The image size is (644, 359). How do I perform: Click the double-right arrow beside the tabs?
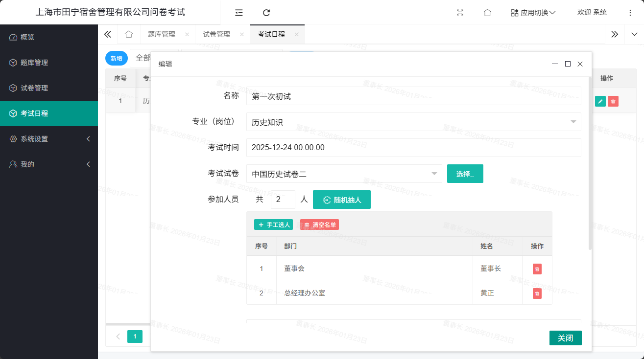click(x=615, y=34)
